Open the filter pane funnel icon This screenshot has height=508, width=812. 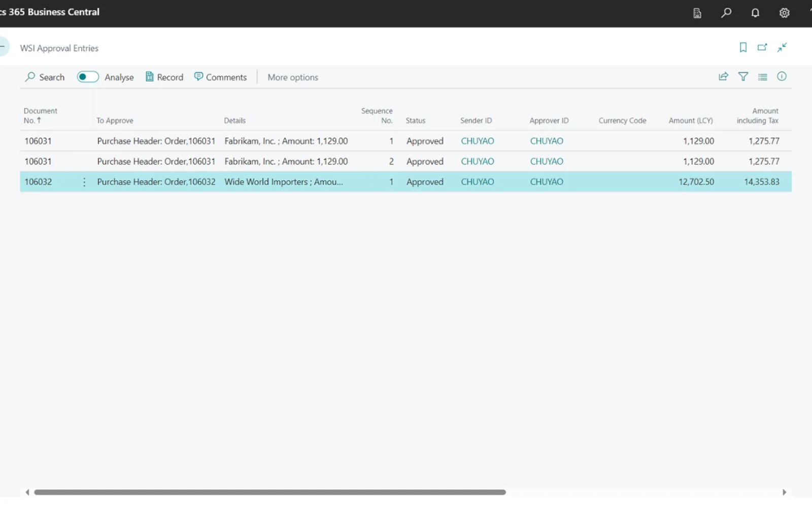click(743, 77)
